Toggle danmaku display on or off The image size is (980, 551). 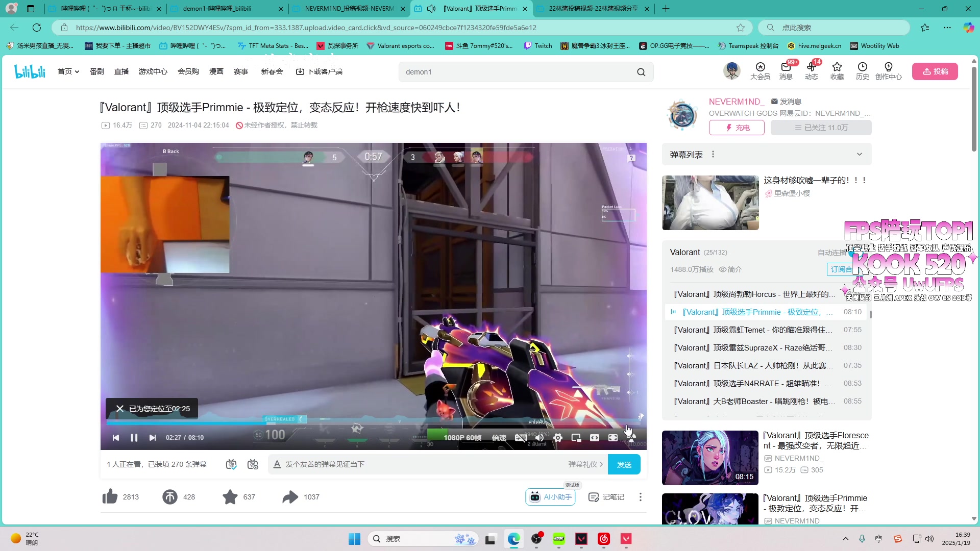231,464
